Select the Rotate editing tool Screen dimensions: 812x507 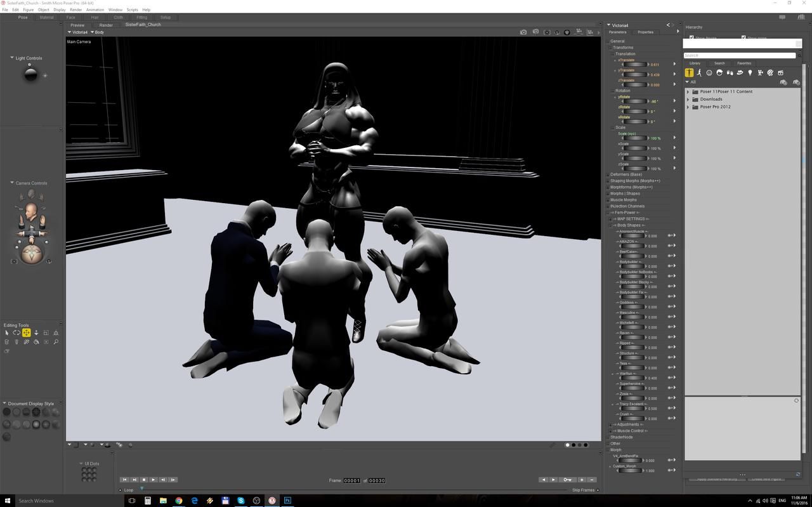pyautogui.click(x=16, y=333)
